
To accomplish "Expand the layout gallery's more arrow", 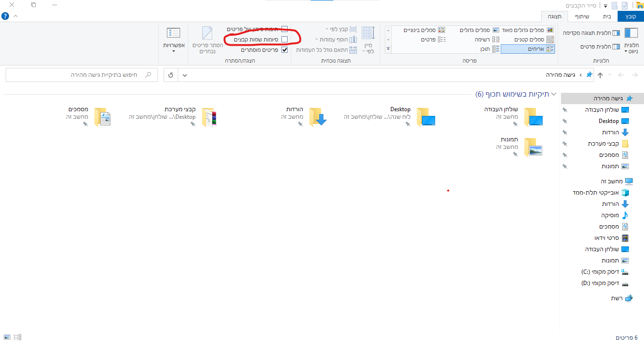I will [388, 49].
